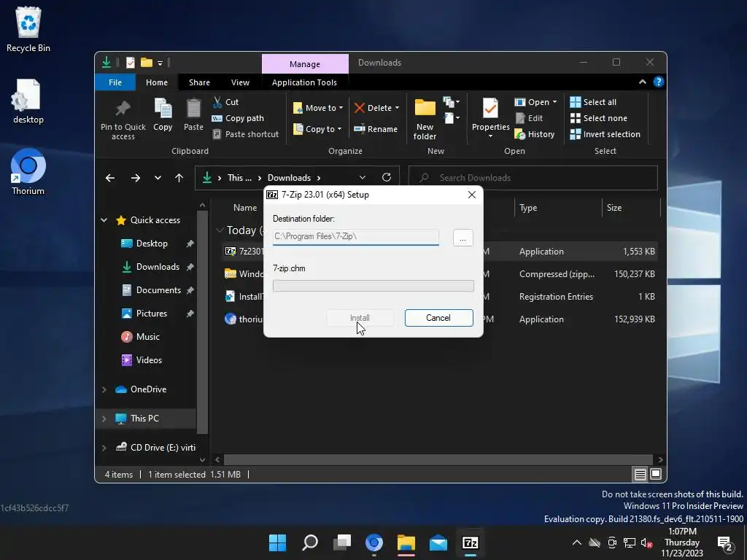Open the File menu tab

coord(115,82)
